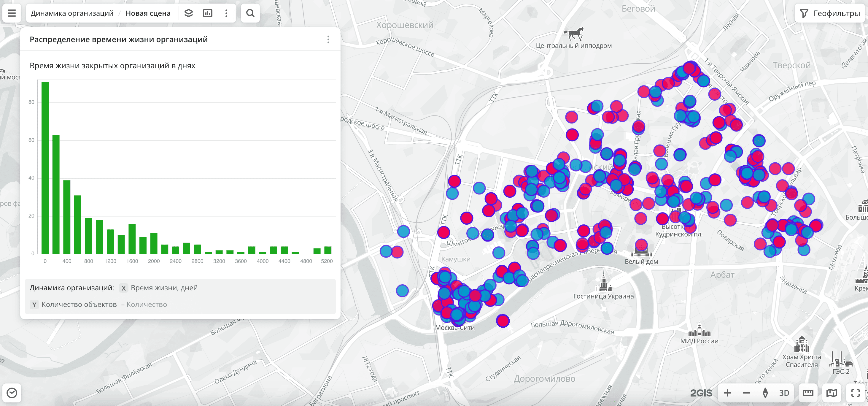Zoom in the map with plus
Viewport: 868px width, 406px height.
(x=727, y=393)
